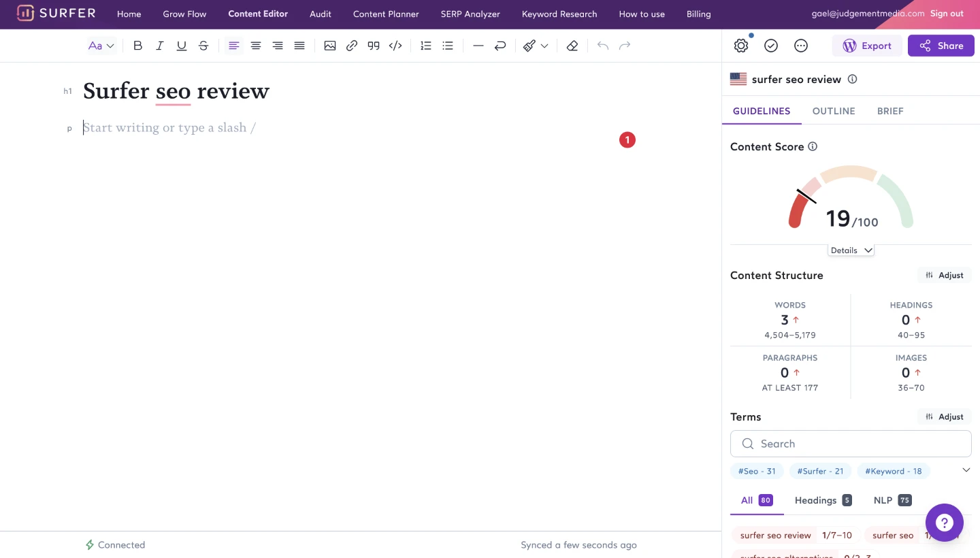Open the help question mark bubble
Viewport: 980px width, 558px height.
[945, 523]
